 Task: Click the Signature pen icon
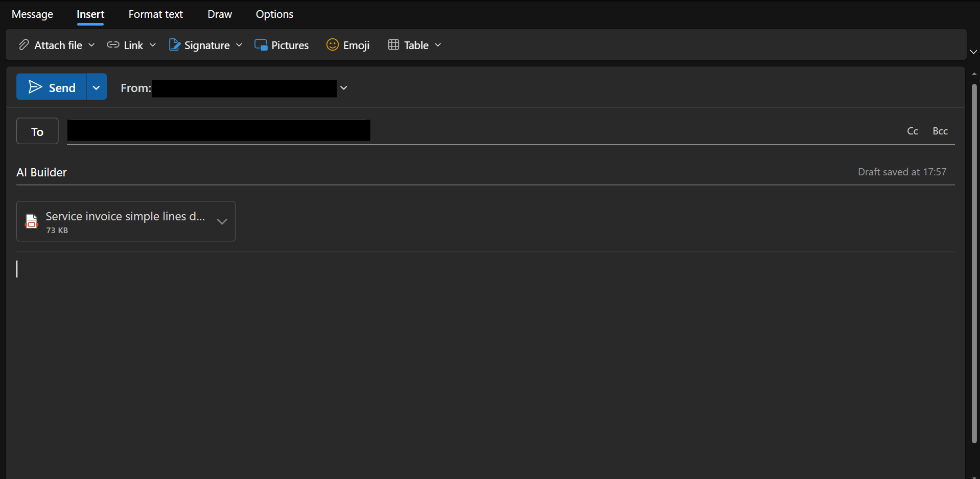(175, 45)
